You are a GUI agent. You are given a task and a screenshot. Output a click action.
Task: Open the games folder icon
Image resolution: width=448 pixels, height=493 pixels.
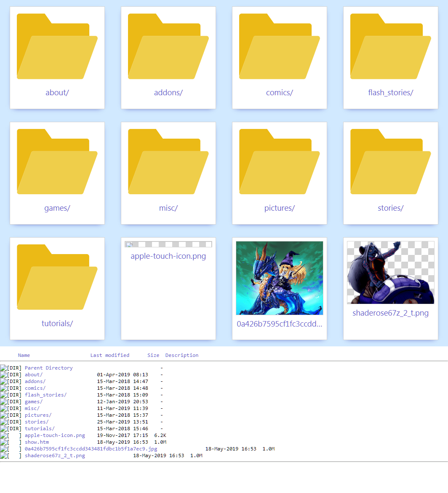pos(57,162)
